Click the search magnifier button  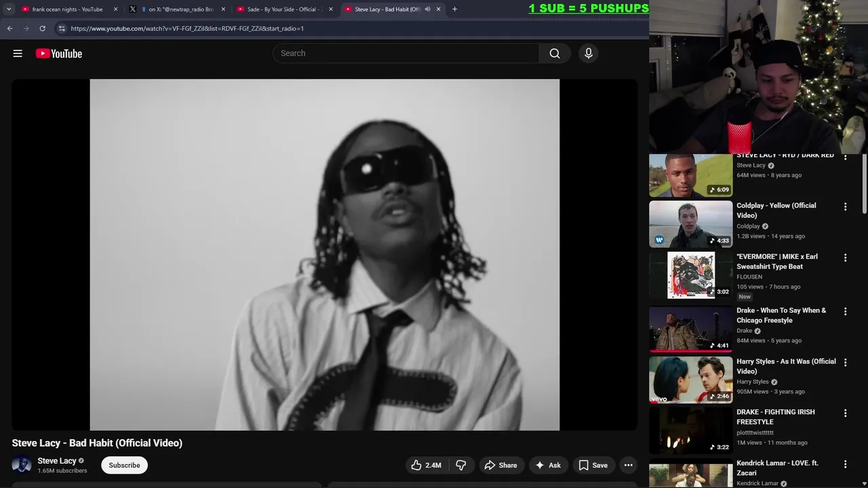[x=555, y=54]
